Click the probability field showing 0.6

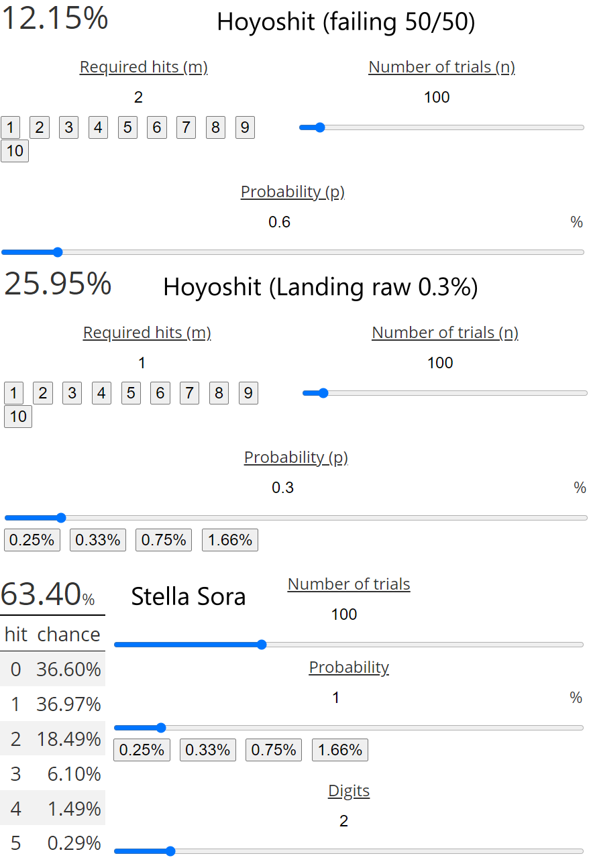click(x=280, y=223)
